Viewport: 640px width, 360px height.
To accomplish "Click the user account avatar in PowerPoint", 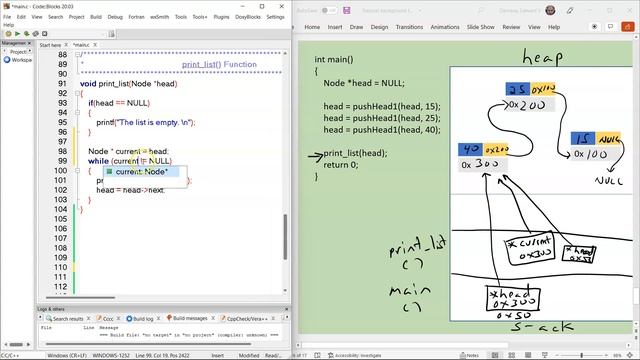I will click(550, 10).
